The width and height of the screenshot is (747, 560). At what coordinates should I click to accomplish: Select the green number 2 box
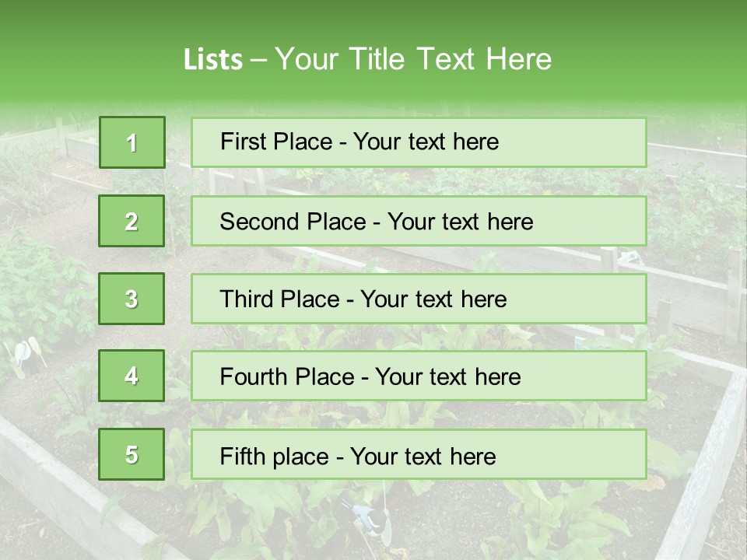[132, 221]
